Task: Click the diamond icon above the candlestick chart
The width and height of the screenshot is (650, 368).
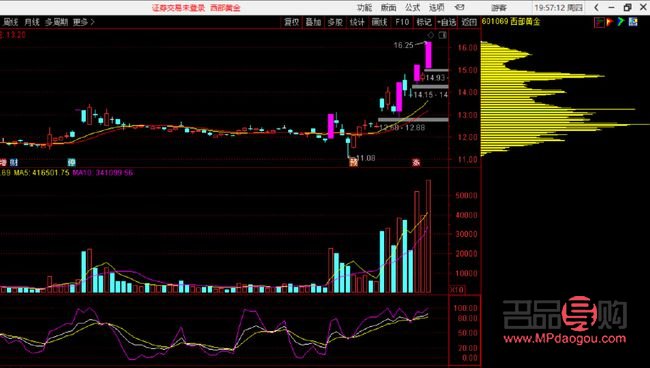Action: (431, 36)
